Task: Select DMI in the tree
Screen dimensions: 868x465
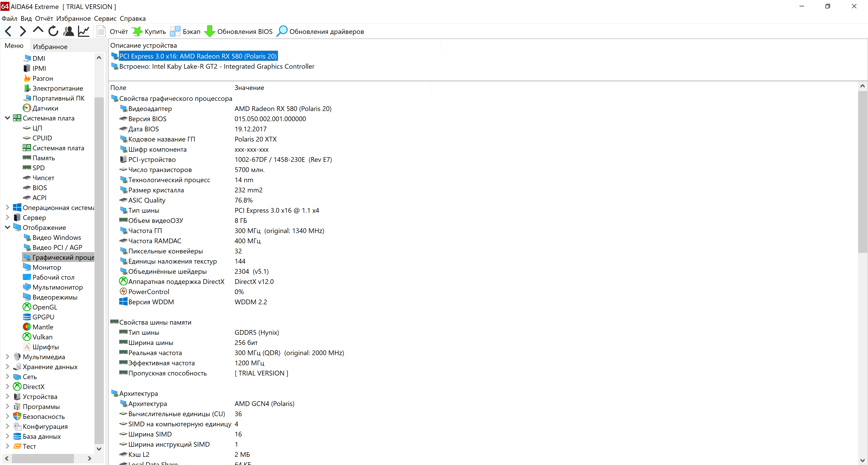Action: click(34, 58)
